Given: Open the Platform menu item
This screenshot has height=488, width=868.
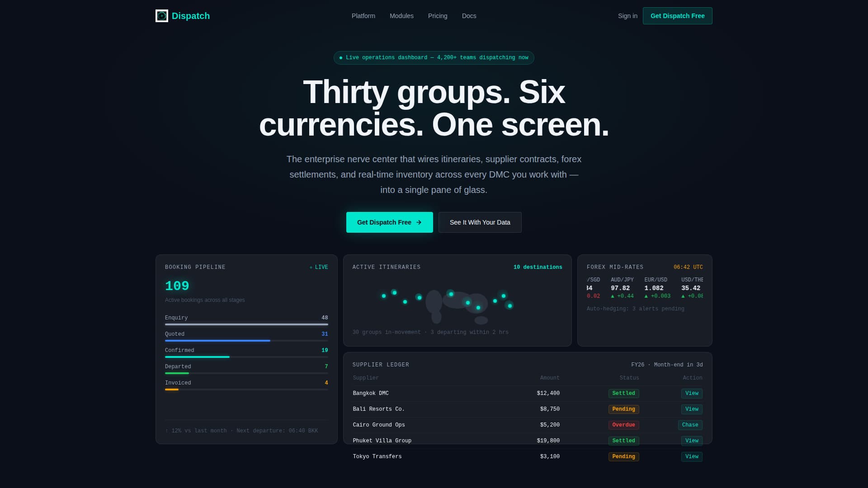Looking at the screenshot, I should [363, 16].
